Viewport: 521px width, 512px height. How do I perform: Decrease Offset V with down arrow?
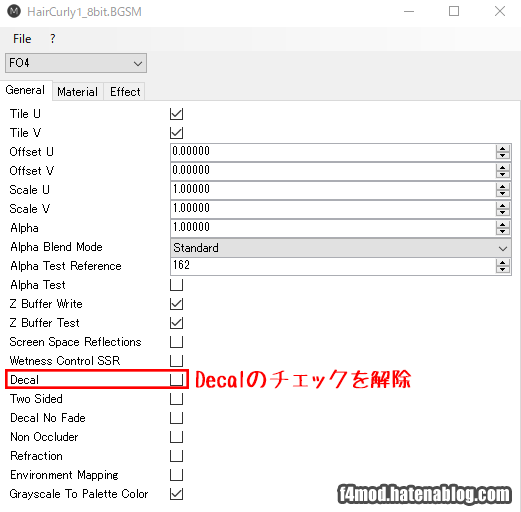502,175
